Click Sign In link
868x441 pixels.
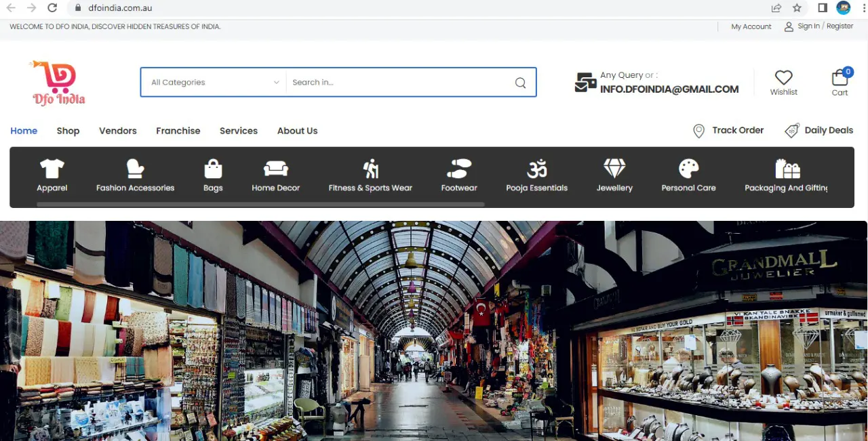[808, 26]
